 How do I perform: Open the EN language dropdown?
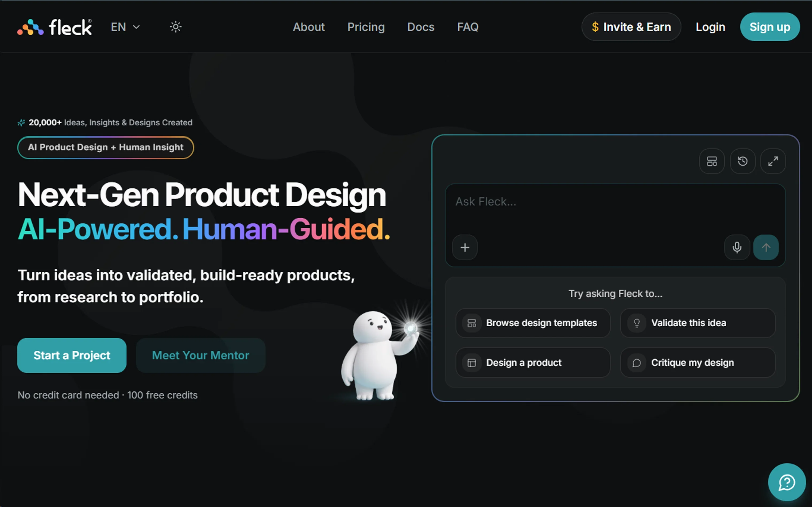pos(125,27)
